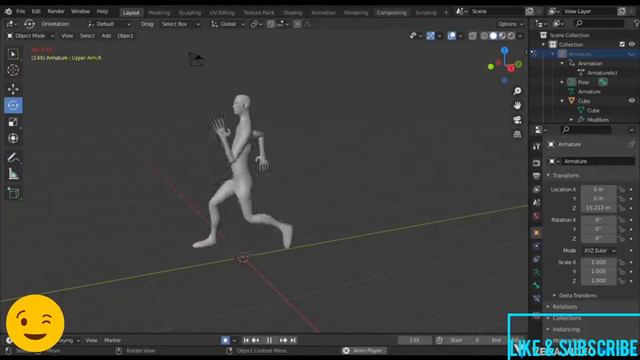Switch to Solid viewport shading
Image resolution: width=640 pixels, height=360 pixels.
493,36
